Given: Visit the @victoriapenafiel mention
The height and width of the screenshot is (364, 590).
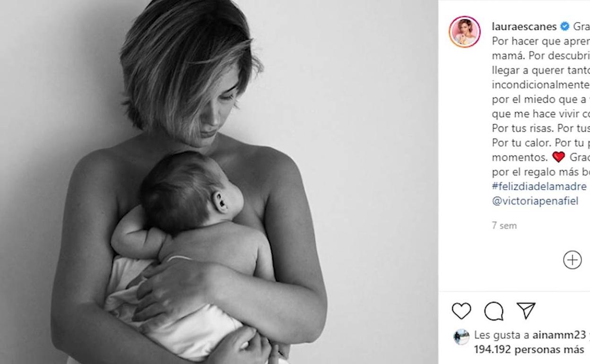Looking at the screenshot, I should click(x=535, y=201).
